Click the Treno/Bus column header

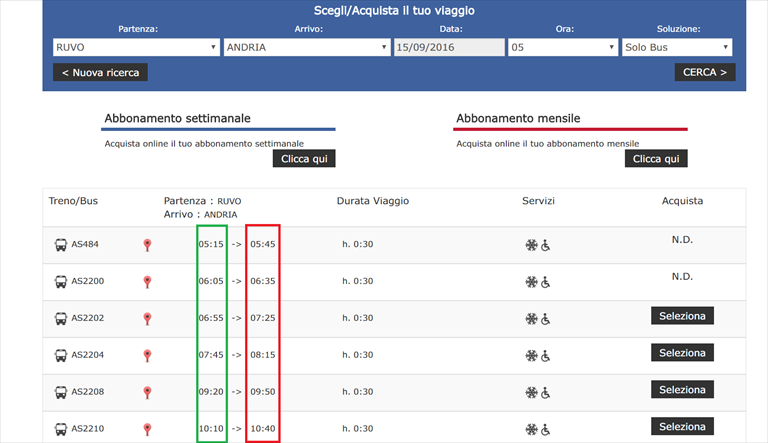73,201
